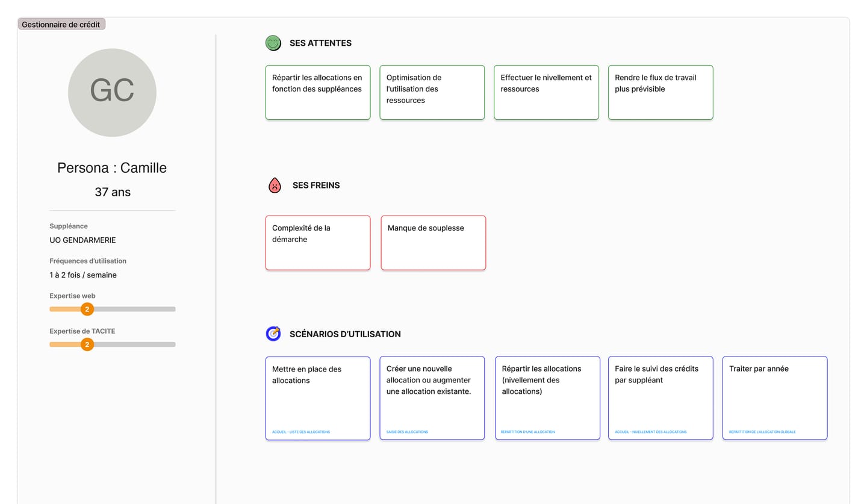Click the 'SES FREINS' heading
This screenshot has width=867, height=504.
(316, 185)
